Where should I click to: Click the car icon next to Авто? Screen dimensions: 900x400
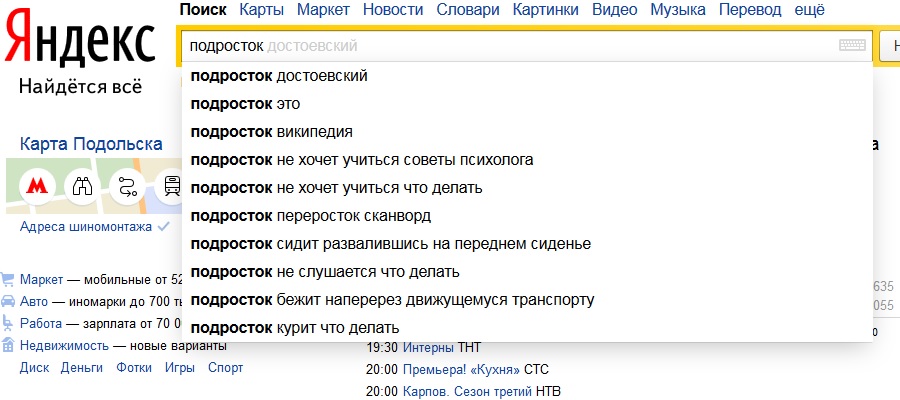[8, 301]
